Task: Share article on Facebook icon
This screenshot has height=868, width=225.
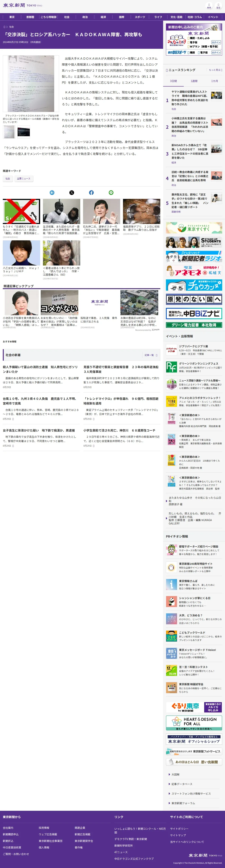Action: tap(91, 192)
